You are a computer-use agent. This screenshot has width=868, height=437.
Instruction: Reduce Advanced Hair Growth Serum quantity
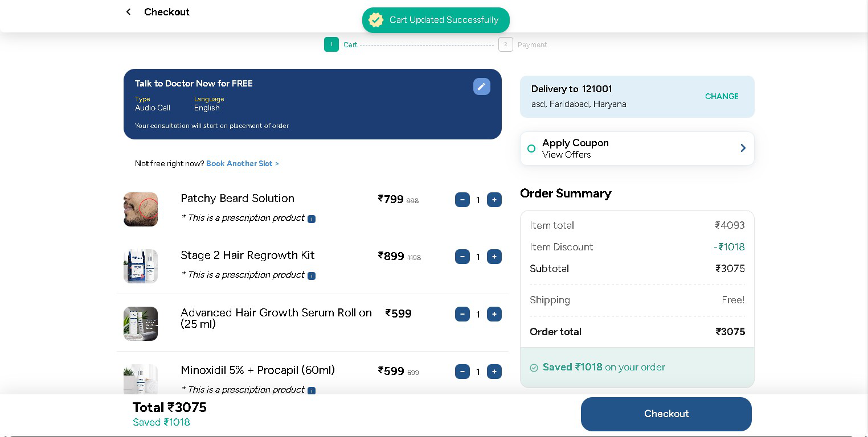tap(462, 314)
